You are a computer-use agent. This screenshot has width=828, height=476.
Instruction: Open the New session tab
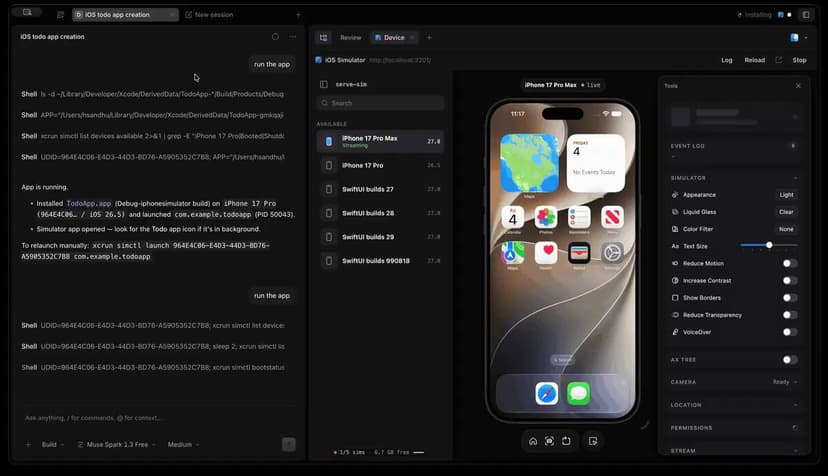click(209, 15)
